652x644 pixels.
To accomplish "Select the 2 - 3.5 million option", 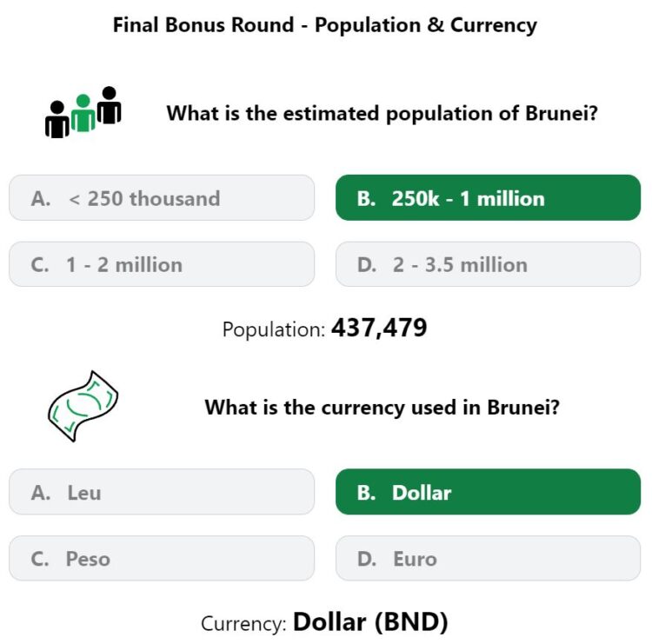I will (x=488, y=265).
